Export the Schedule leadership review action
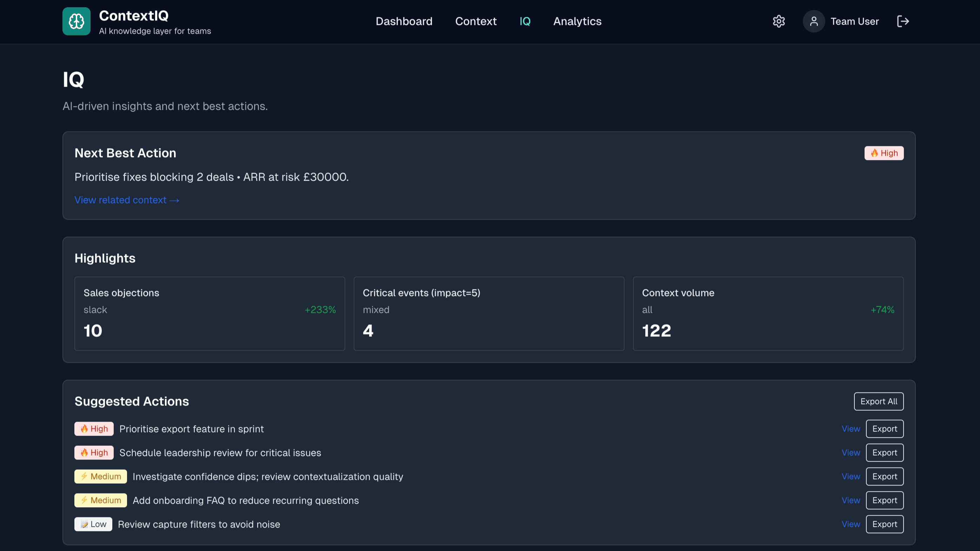Image resolution: width=980 pixels, height=551 pixels. click(885, 453)
